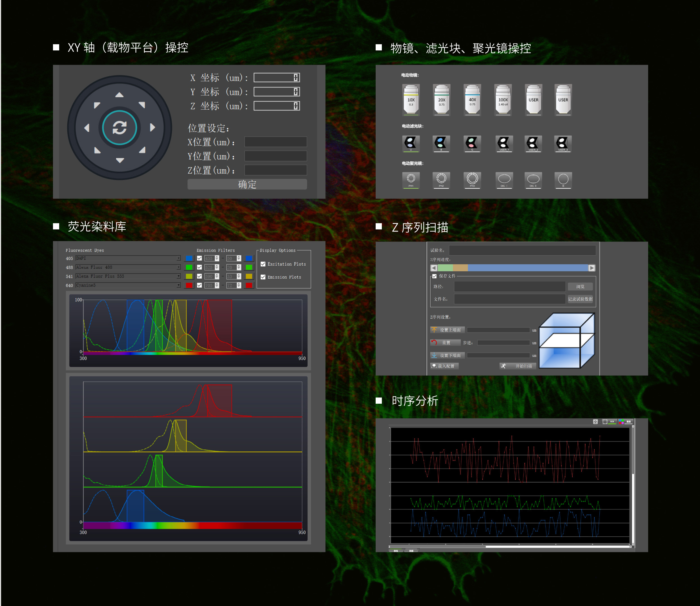Choose the G filter cube
700x606 pixels.
pos(472,144)
